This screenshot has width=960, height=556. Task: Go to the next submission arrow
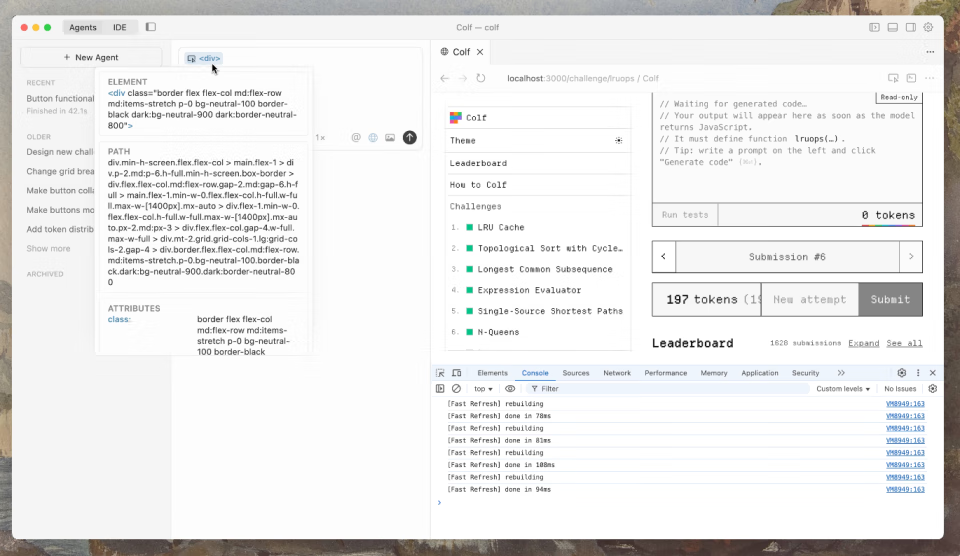[910, 257]
